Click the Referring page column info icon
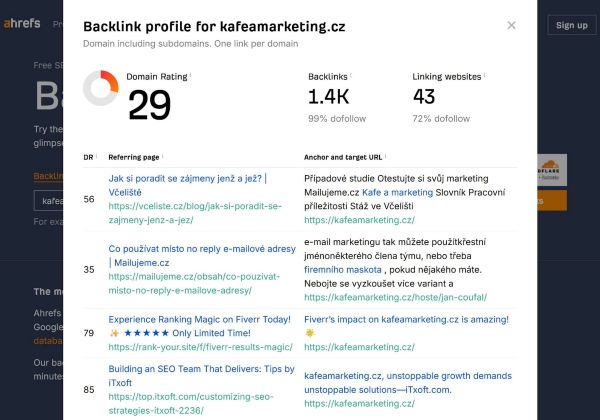The height and width of the screenshot is (420, 600). (162, 157)
